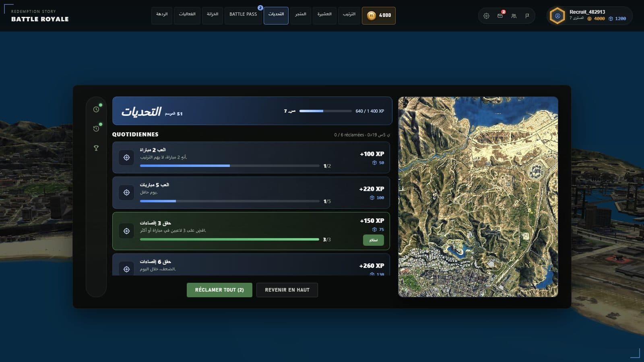
Task: Click target icon of +220 XP challenge
Action: (x=126, y=193)
